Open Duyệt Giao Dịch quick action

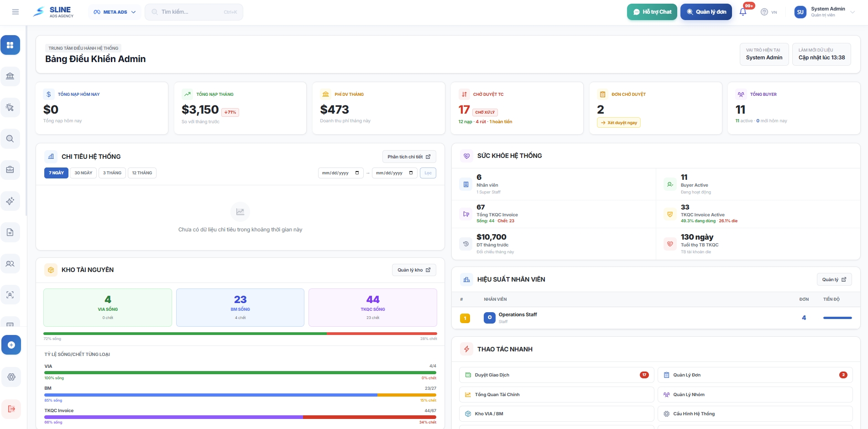(x=556, y=375)
